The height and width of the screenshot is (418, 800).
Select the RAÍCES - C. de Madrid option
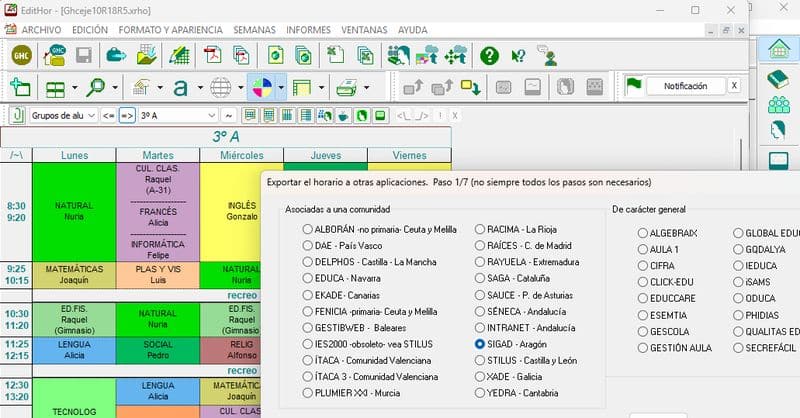523,245
